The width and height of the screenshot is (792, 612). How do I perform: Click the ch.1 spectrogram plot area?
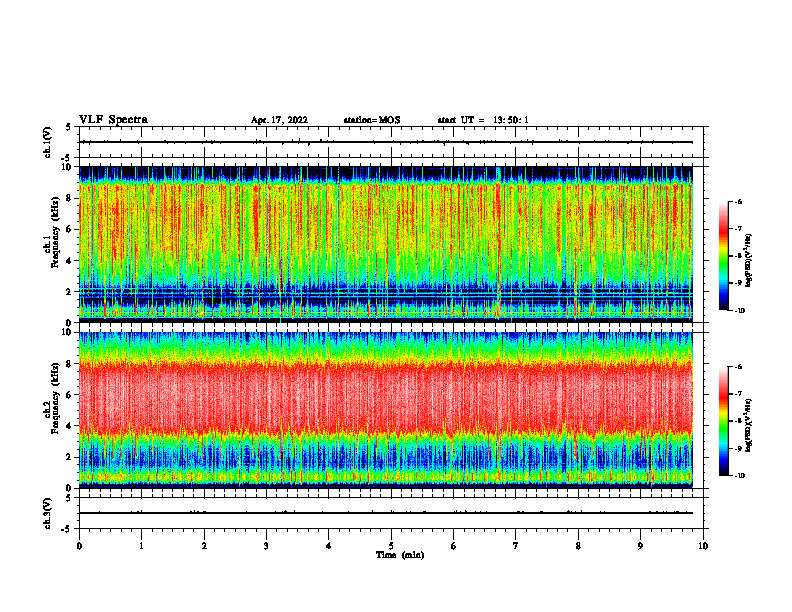385,244
